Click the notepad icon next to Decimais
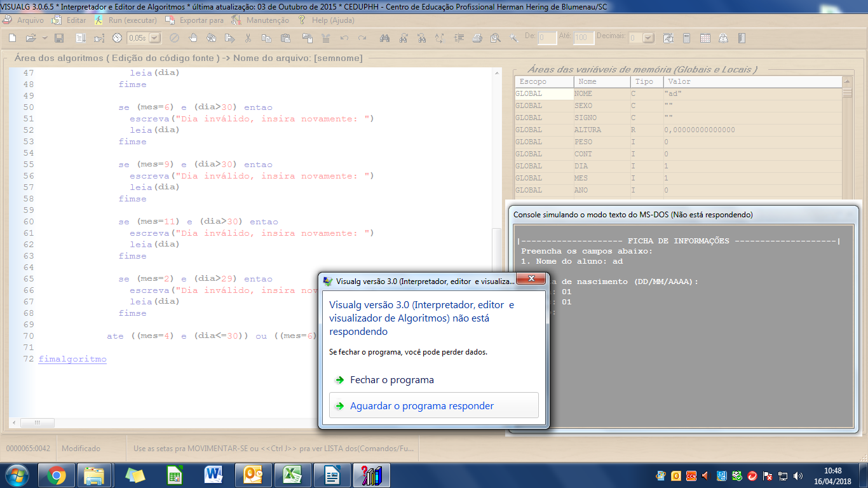This screenshot has height=488, width=868. [668, 38]
